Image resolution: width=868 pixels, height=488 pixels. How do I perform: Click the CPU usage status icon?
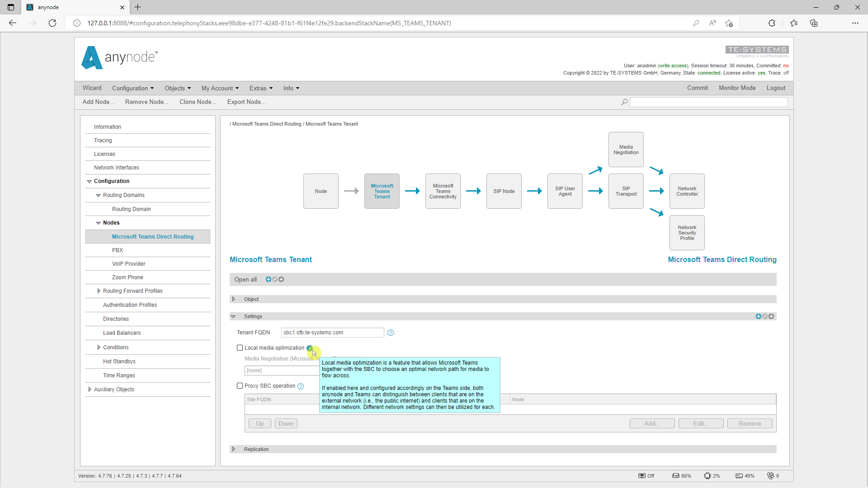point(708,476)
